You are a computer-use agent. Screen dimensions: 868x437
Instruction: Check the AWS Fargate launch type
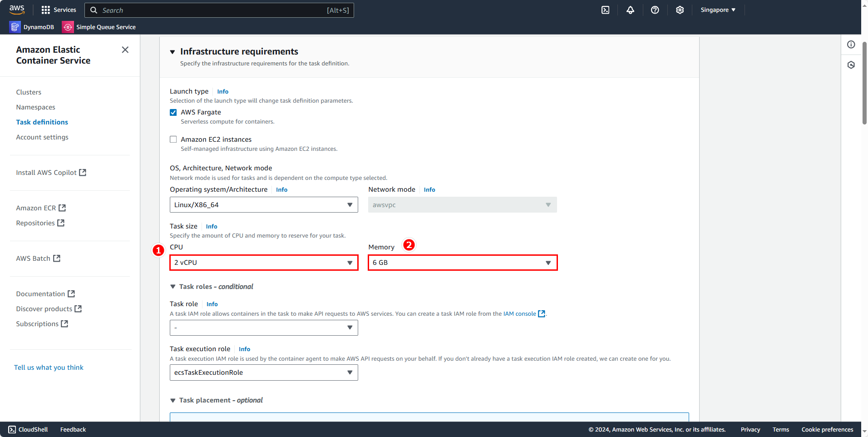[173, 112]
